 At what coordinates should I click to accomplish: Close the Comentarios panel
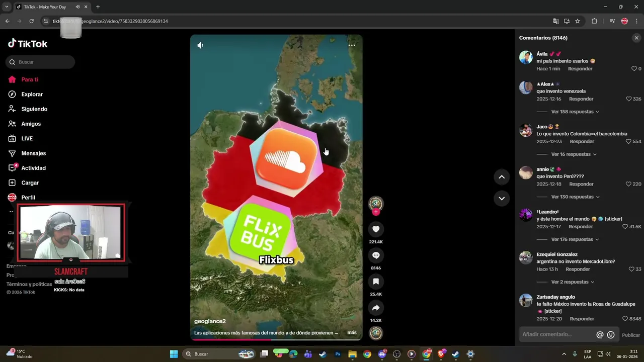pyautogui.click(x=636, y=38)
